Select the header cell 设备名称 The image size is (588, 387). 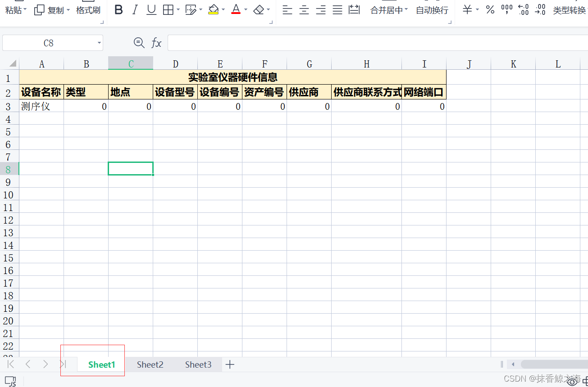click(x=41, y=92)
